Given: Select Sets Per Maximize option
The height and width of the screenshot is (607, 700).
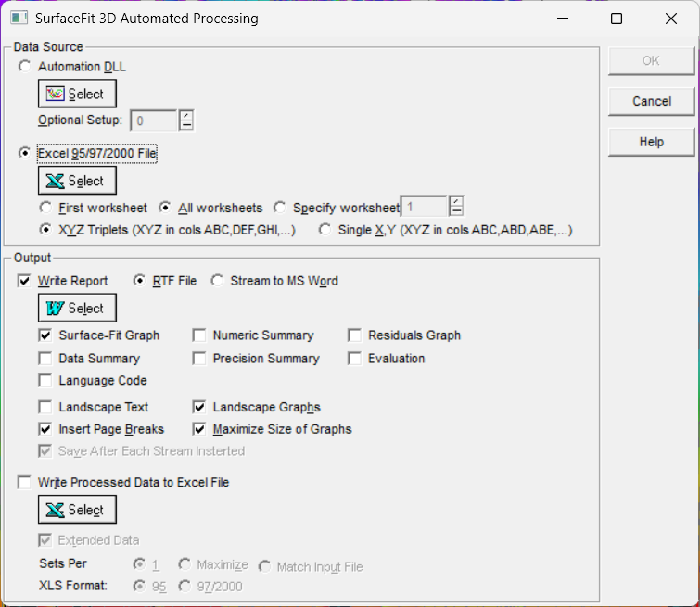Looking at the screenshot, I should click(x=185, y=564).
